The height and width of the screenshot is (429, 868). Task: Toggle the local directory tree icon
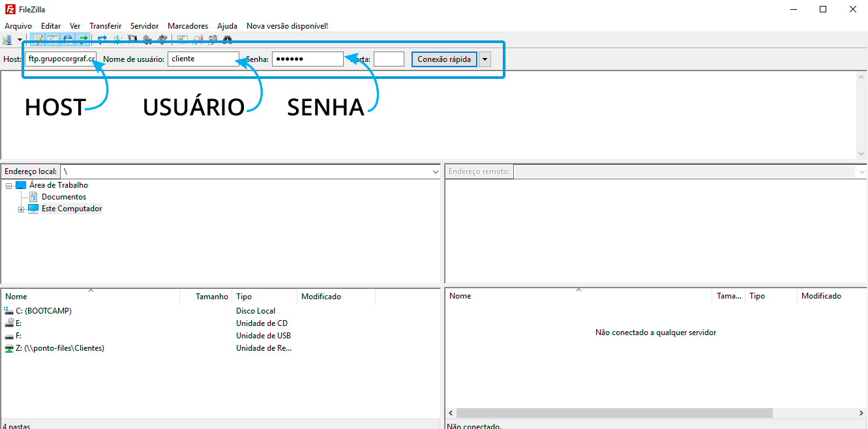click(x=53, y=39)
